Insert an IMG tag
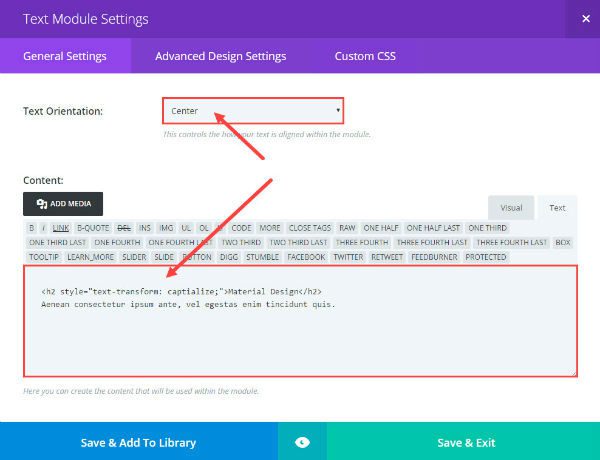This screenshot has width=600, height=460. coord(165,228)
